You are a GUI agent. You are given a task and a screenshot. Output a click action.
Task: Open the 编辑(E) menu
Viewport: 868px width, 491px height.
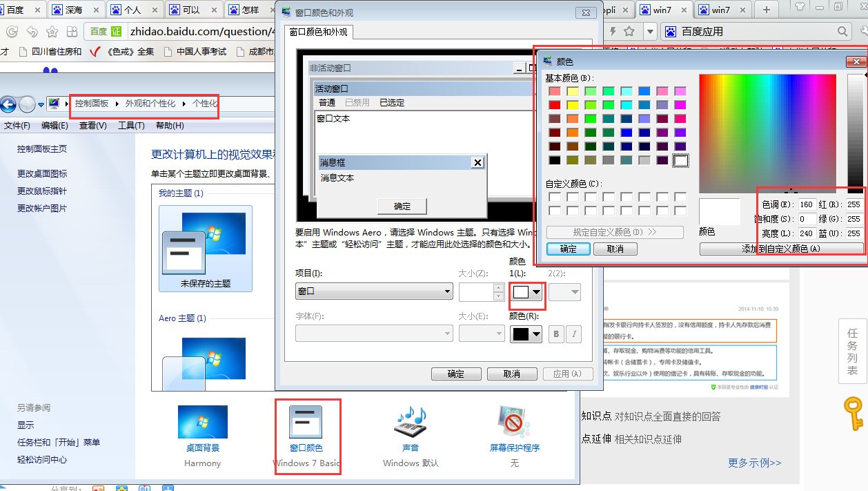tap(55, 126)
